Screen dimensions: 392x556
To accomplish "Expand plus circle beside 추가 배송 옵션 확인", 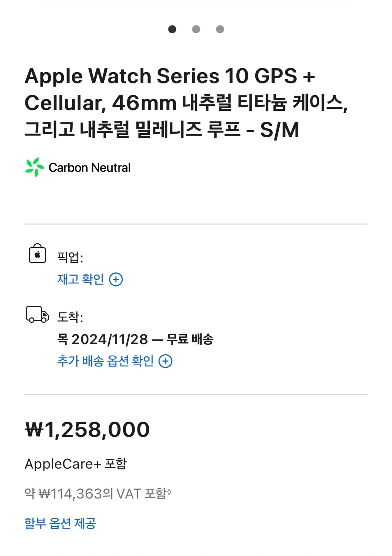I will [165, 361].
